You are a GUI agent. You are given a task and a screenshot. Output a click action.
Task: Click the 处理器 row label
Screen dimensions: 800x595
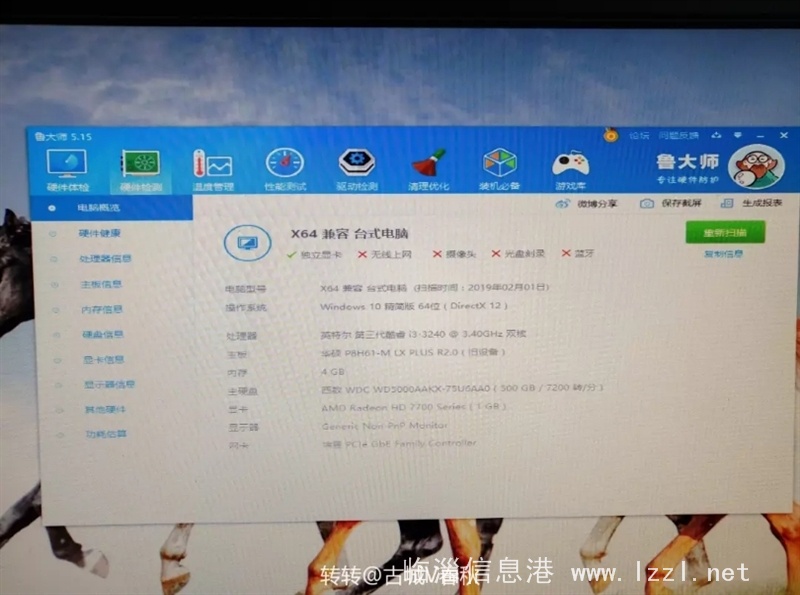point(242,336)
